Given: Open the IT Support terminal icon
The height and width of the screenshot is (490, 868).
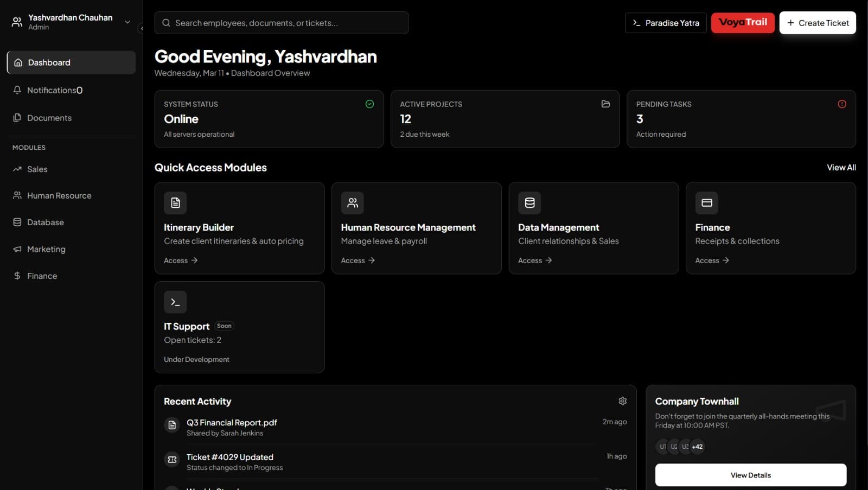Looking at the screenshot, I should [175, 302].
